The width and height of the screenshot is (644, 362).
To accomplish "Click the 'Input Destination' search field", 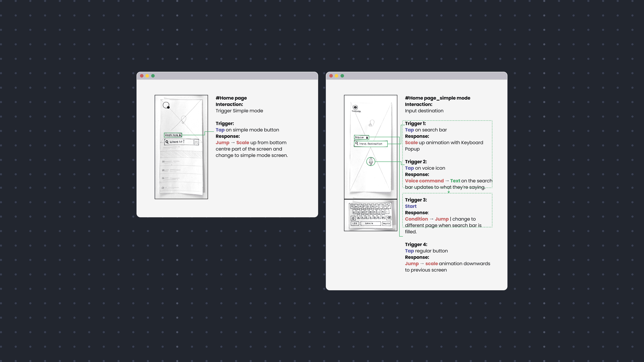I will click(371, 144).
